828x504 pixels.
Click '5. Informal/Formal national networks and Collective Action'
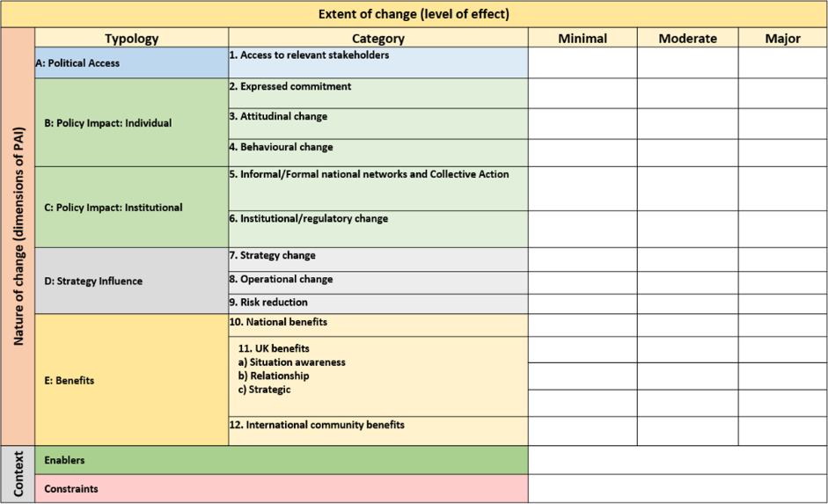click(x=378, y=189)
